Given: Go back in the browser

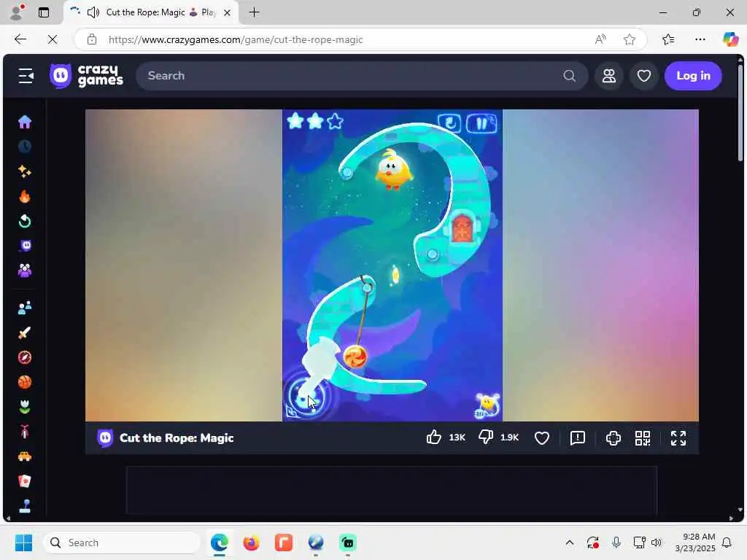Looking at the screenshot, I should coord(20,39).
